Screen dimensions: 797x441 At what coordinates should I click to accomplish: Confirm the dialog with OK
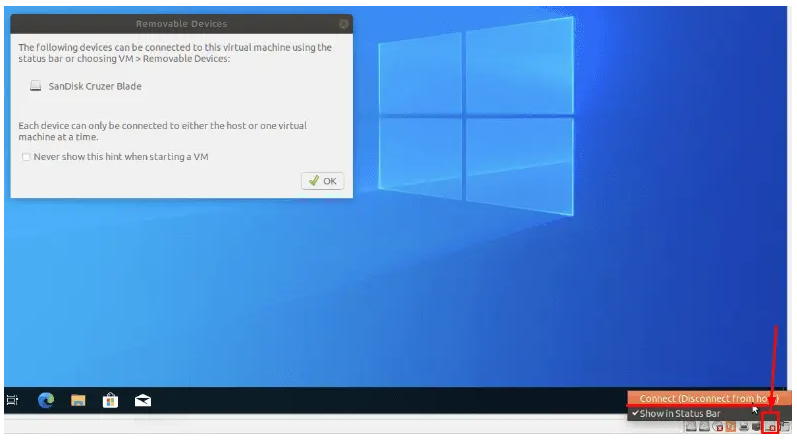click(x=323, y=181)
